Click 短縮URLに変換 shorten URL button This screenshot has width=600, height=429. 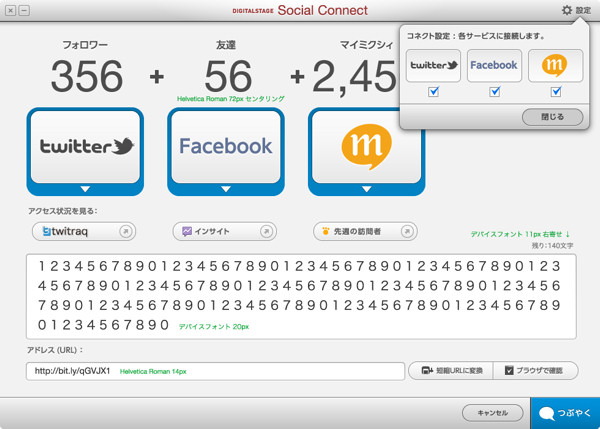coord(452,371)
